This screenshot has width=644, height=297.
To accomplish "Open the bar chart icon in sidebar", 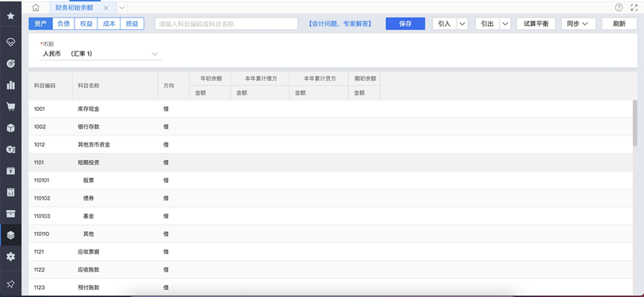I will pyautogui.click(x=10, y=85).
